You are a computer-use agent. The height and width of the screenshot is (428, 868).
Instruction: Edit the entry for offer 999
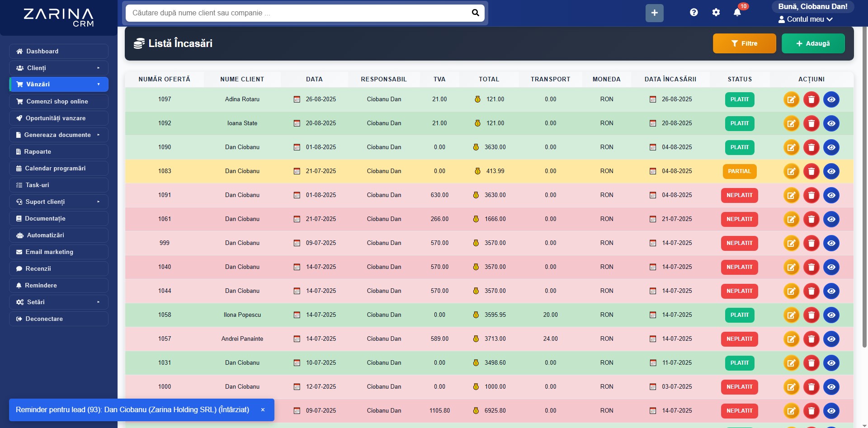[x=791, y=243]
